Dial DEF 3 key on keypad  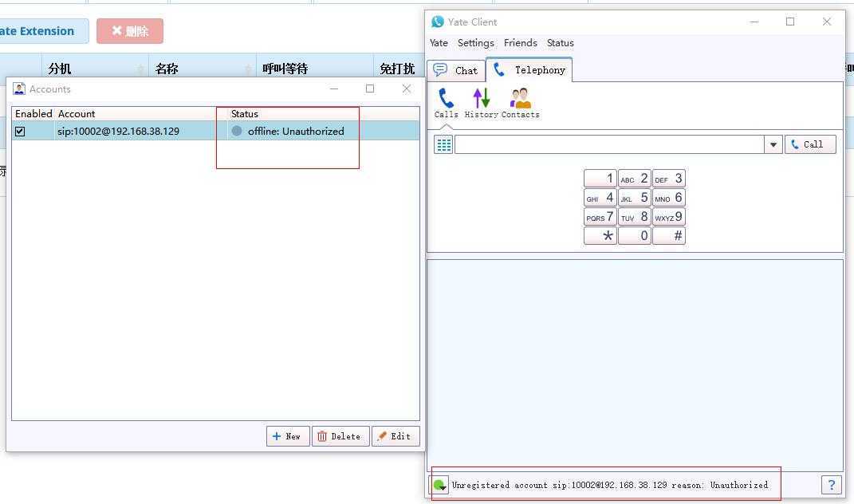coord(669,178)
